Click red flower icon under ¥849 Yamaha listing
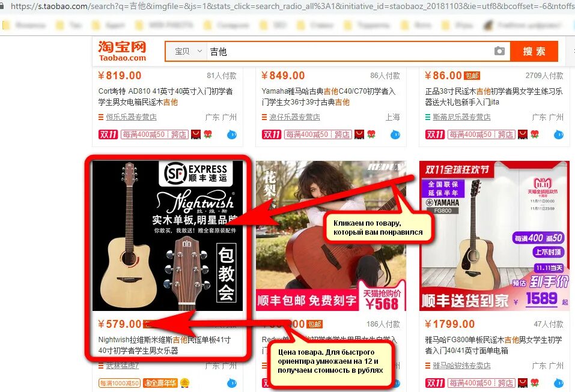Image resolution: width=575 pixels, height=392 pixels. [x=371, y=134]
